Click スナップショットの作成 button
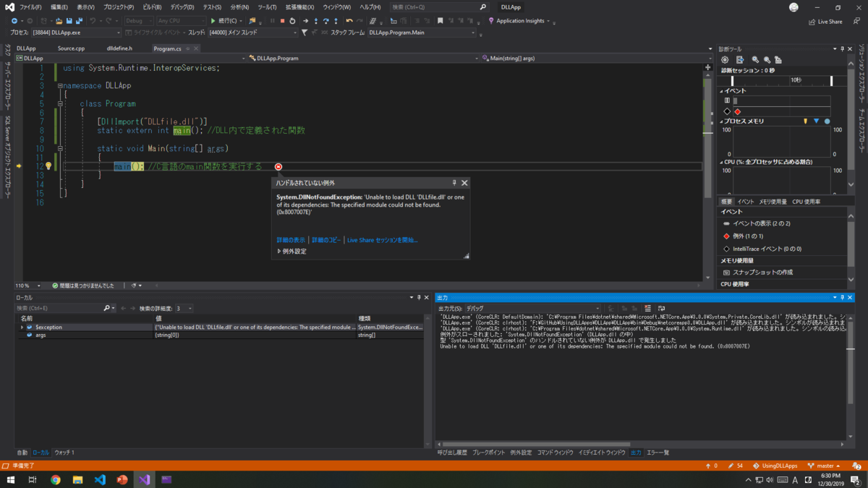This screenshot has width=868, height=488. (757, 273)
